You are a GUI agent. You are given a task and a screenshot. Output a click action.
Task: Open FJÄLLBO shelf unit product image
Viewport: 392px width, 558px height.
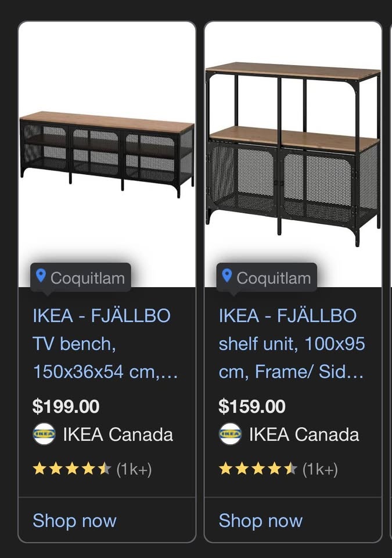(293, 151)
